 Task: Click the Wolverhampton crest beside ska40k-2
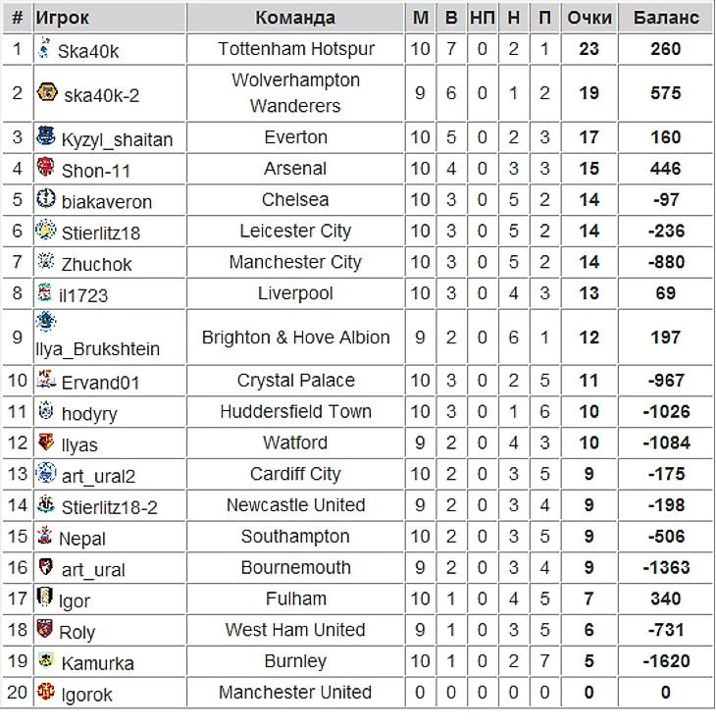tap(47, 92)
